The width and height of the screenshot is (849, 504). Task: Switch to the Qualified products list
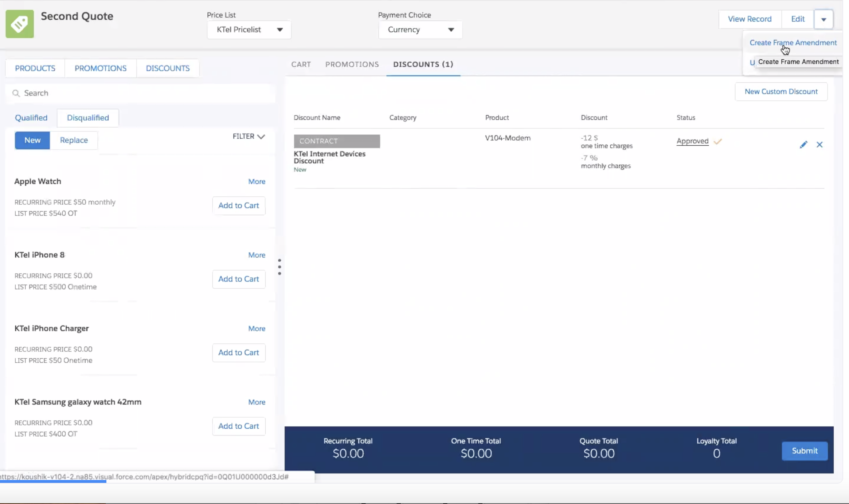pyautogui.click(x=31, y=118)
